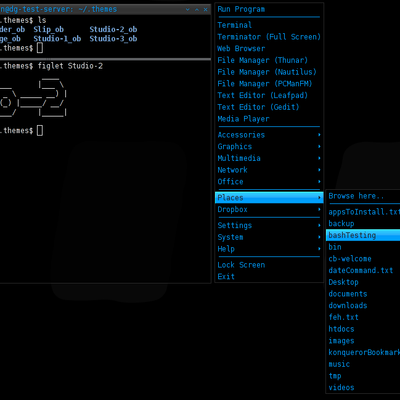Viewport: 400px width, 400px height.
Task: Open appsToInstall.txt in Places submenu
Action: pos(363,212)
